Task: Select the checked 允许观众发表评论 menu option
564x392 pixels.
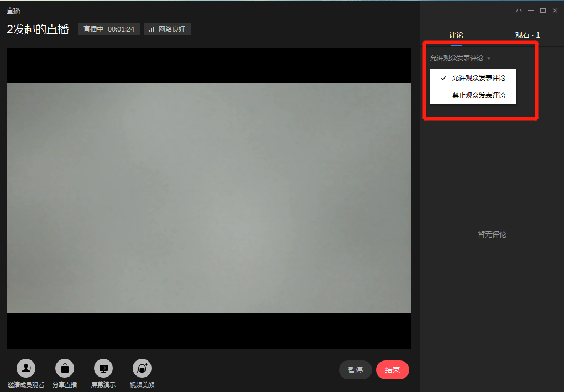Action: [478, 78]
